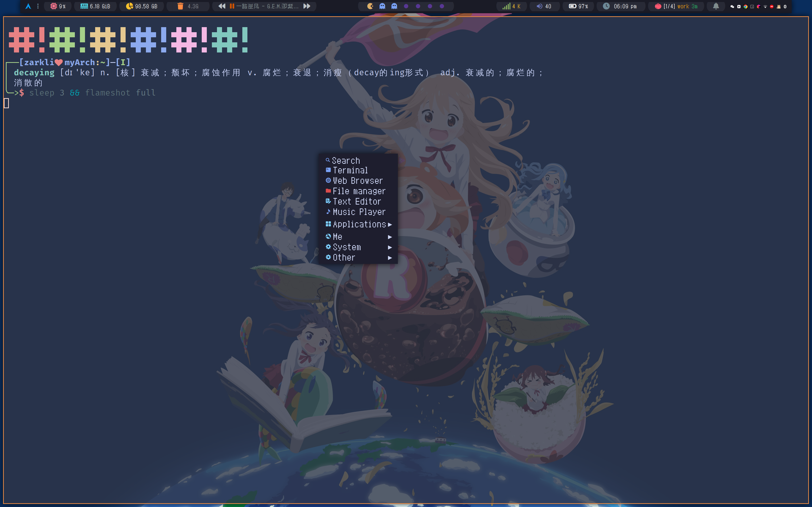This screenshot has width=812, height=507.
Task: Choose Web Browser menu entry
Action: [357, 181]
